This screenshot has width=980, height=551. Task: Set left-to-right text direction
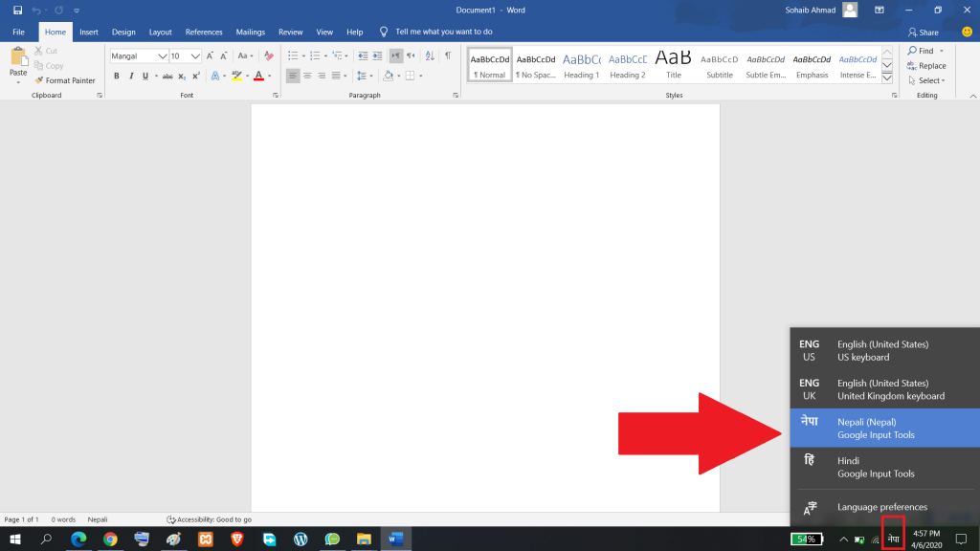tap(396, 56)
